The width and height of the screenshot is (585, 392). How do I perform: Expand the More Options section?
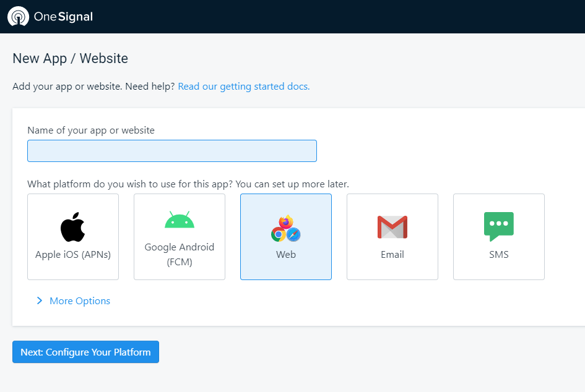pyautogui.click(x=74, y=300)
